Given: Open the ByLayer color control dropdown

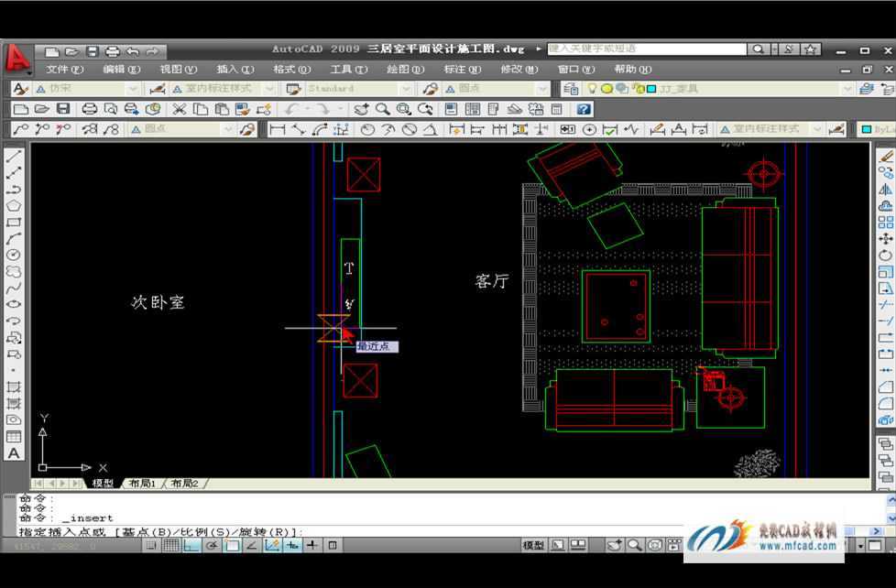Looking at the screenshot, I should pyautogui.click(x=877, y=130).
